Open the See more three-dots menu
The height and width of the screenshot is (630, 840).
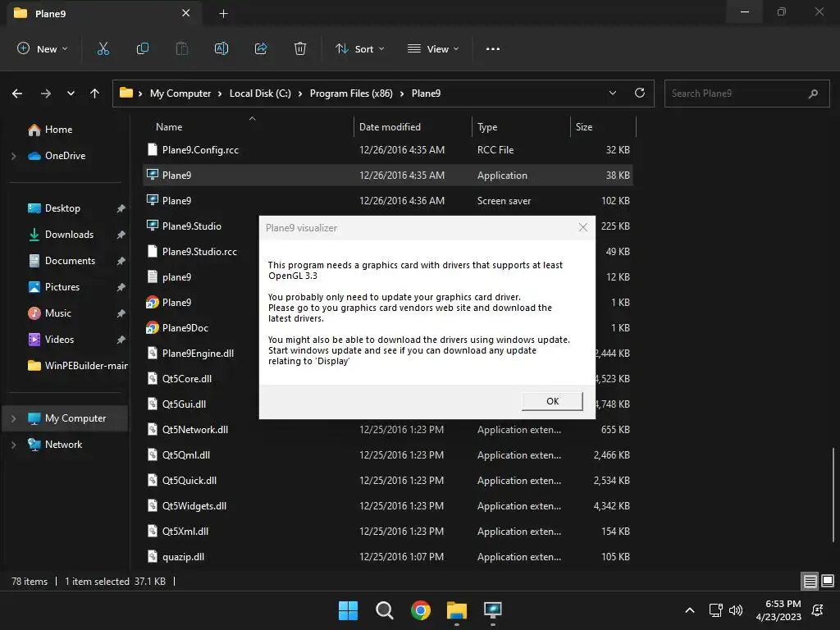(x=493, y=48)
